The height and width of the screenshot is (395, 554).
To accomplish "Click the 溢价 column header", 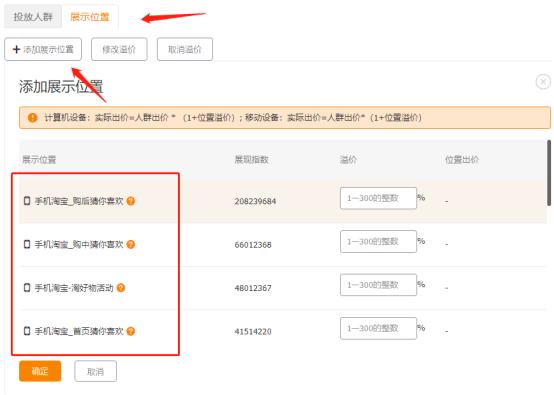I will click(x=348, y=159).
